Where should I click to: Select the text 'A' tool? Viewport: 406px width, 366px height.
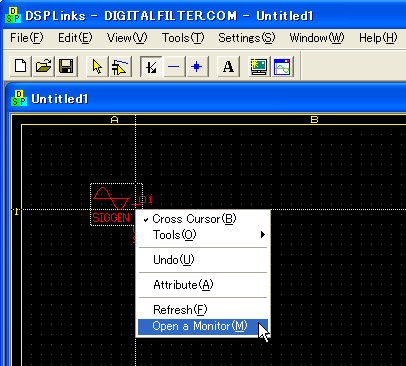(x=228, y=66)
